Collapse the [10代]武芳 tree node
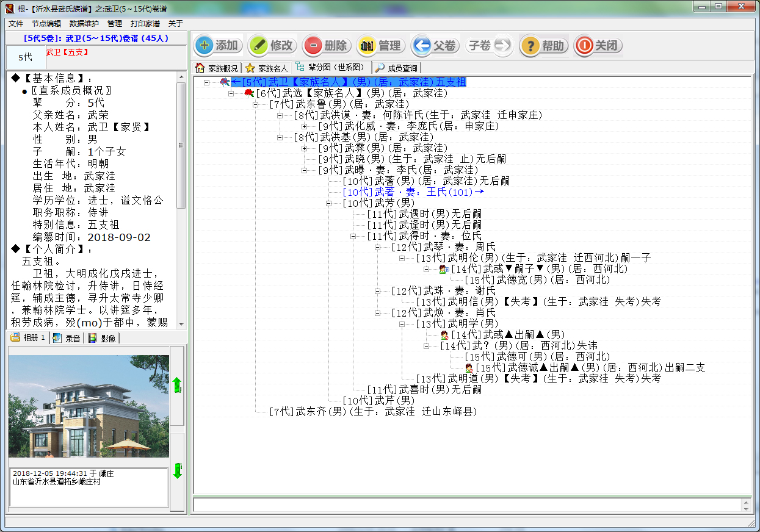The width and height of the screenshot is (760, 532). pyautogui.click(x=328, y=203)
